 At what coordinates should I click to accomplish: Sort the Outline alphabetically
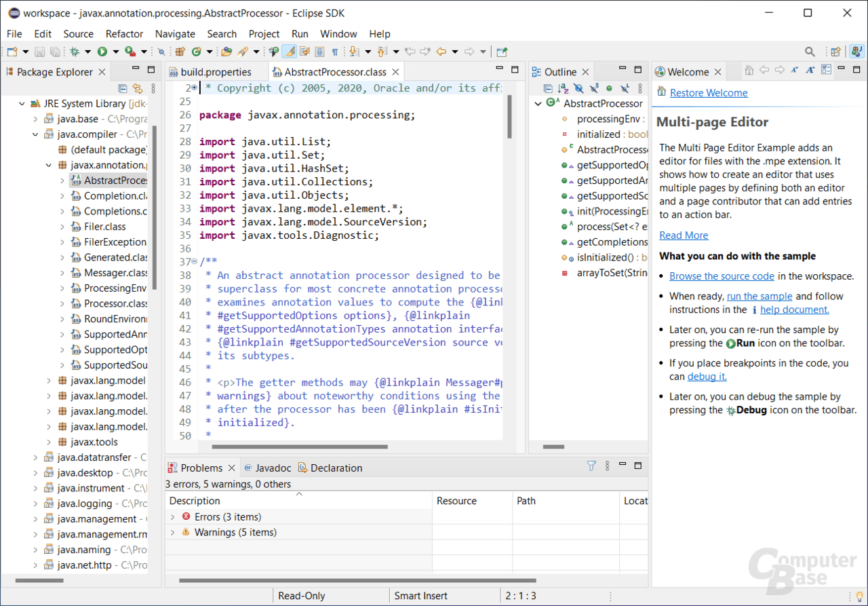point(563,88)
